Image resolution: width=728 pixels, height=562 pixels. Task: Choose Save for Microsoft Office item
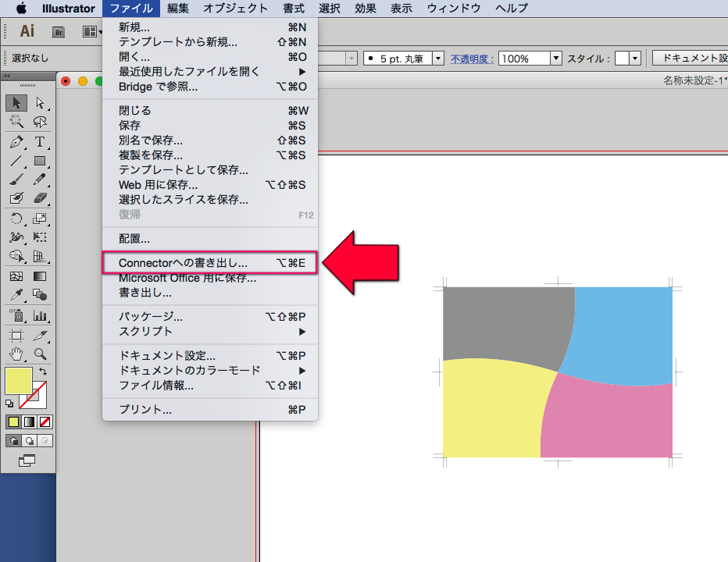(x=210, y=278)
